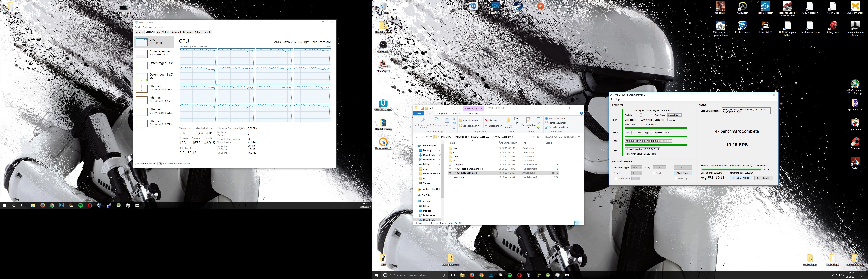Screen dimensions: 868x279
Task: Open AURA desktop shortcut
Action: tap(855, 163)
